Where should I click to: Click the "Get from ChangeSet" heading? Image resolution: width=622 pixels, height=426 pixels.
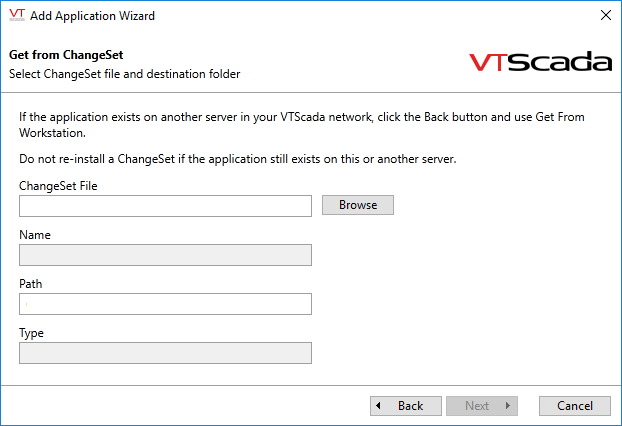coord(65,54)
